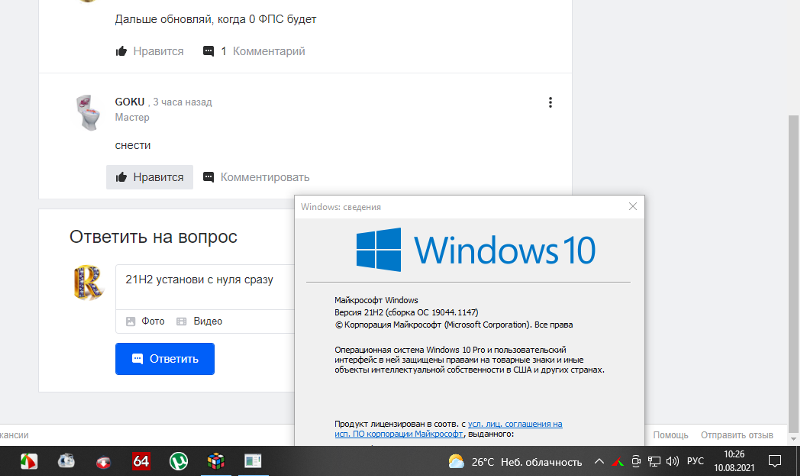800x476 pixels.
Task: Click the Мастер rank label
Action: click(x=132, y=117)
